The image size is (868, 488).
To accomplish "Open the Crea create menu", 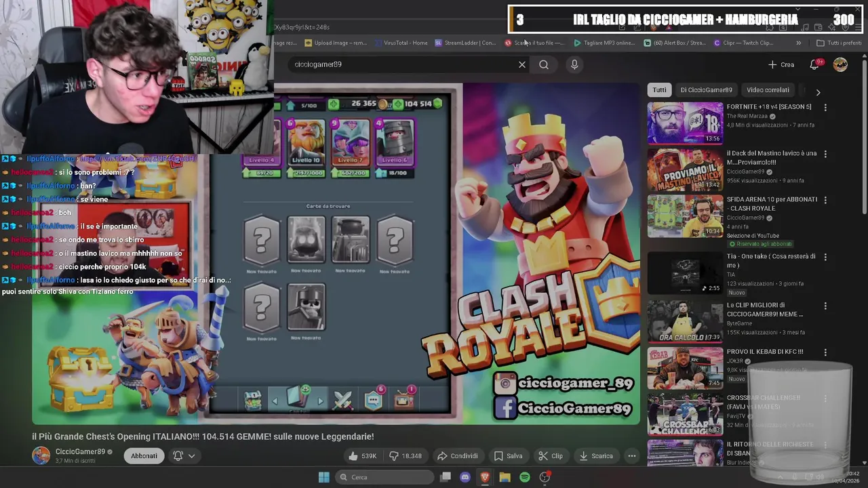I will 781,64.
